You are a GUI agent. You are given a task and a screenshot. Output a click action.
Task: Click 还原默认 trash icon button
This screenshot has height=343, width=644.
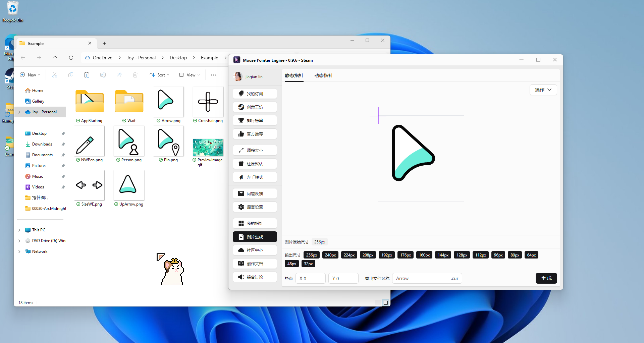[x=255, y=164]
